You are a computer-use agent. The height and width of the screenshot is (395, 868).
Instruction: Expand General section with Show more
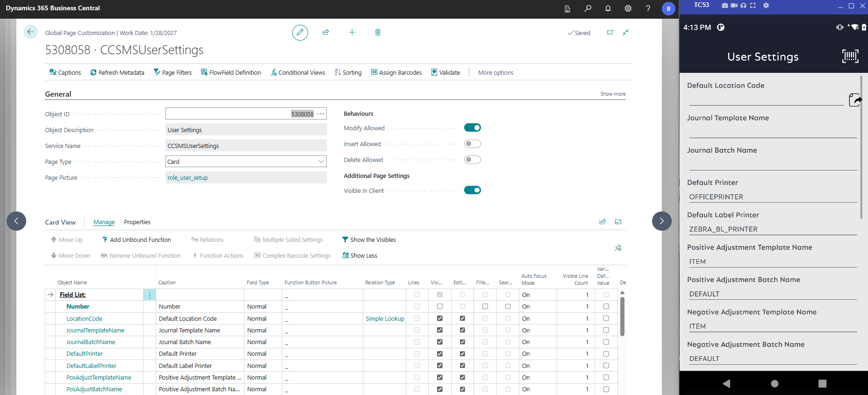(613, 94)
